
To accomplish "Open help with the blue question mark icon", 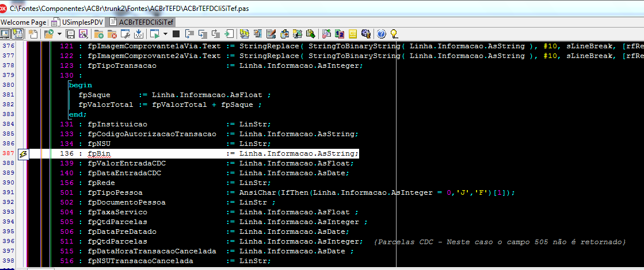I will pyautogui.click(x=382, y=33).
